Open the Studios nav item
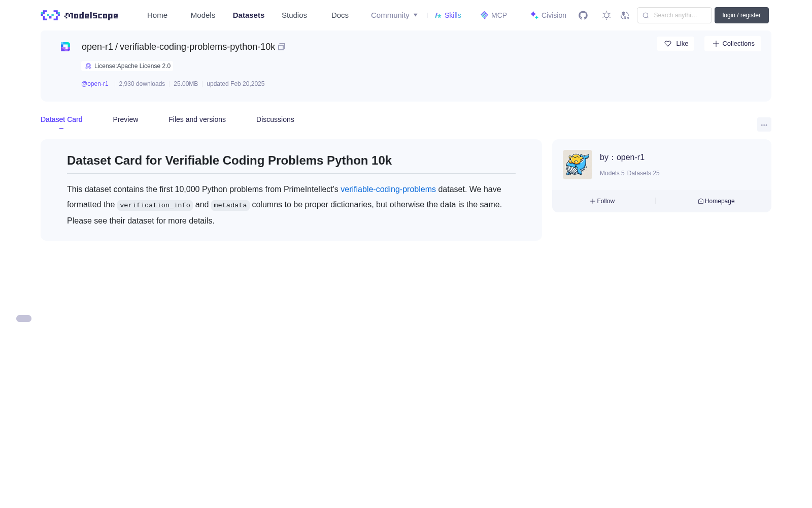812x508 pixels. [294, 15]
